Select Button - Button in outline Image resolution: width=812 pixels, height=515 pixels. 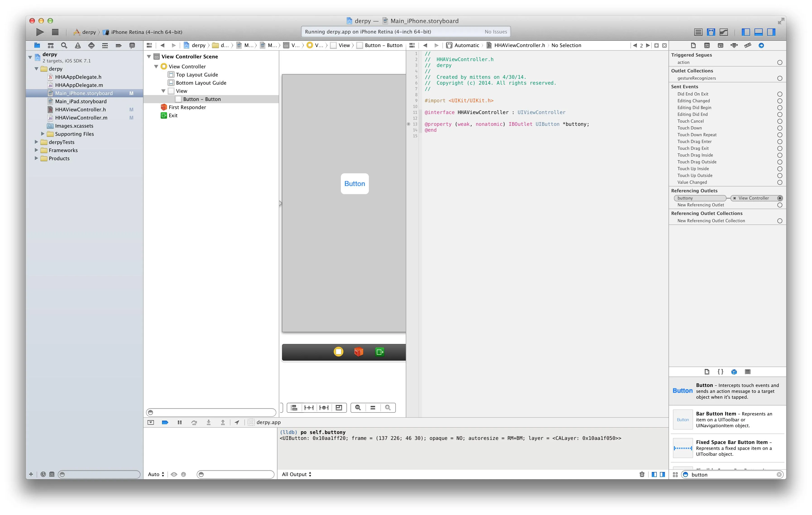click(202, 99)
